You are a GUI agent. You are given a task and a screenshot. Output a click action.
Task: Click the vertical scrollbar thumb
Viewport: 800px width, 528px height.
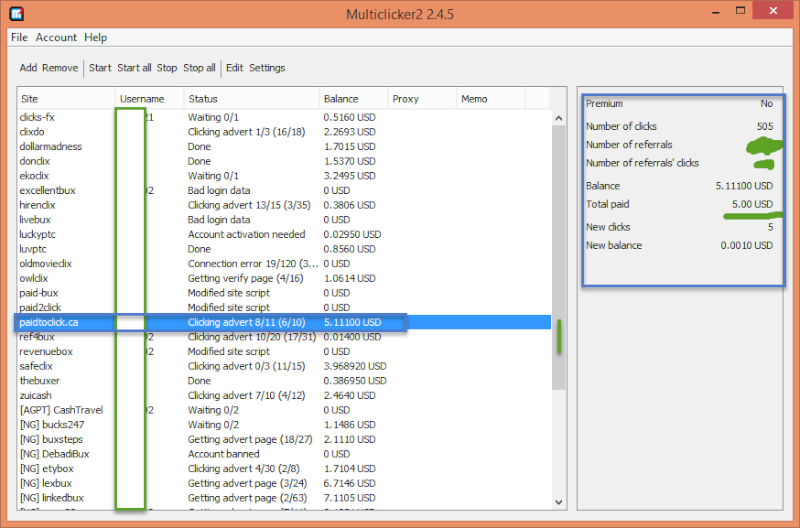point(559,258)
